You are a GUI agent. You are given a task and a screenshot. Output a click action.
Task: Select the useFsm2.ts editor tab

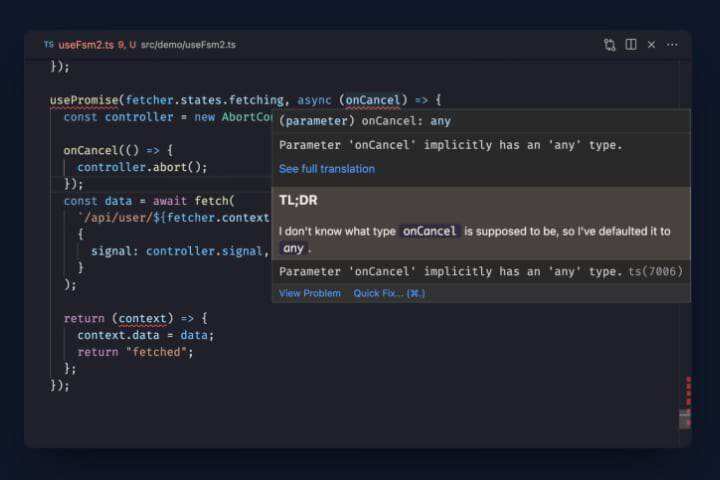click(x=82, y=45)
